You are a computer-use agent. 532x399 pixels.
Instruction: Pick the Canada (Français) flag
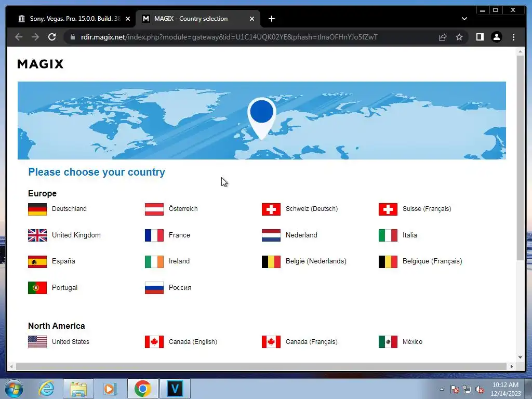click(271, 342)
